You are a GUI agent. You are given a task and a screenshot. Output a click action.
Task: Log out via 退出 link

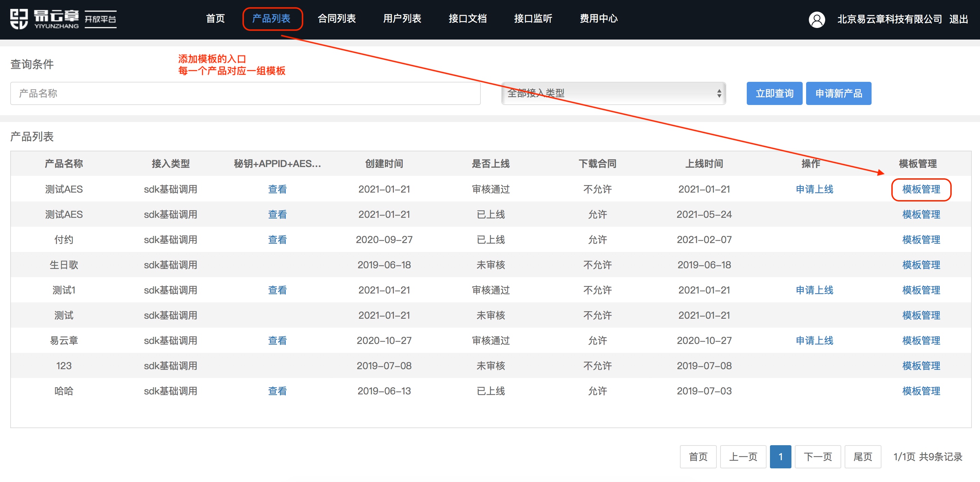pos(959,19)
